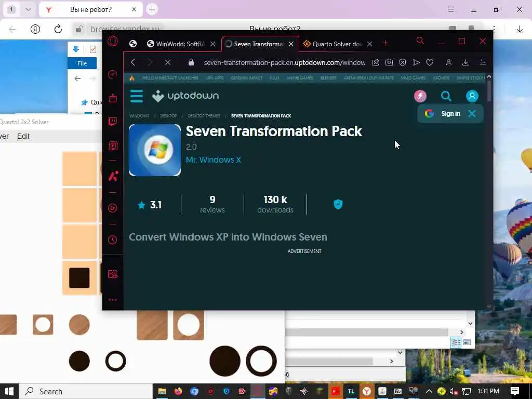Open GX Cleaner icon in Opera sidebar
The image size is (532, 399).
113,98
